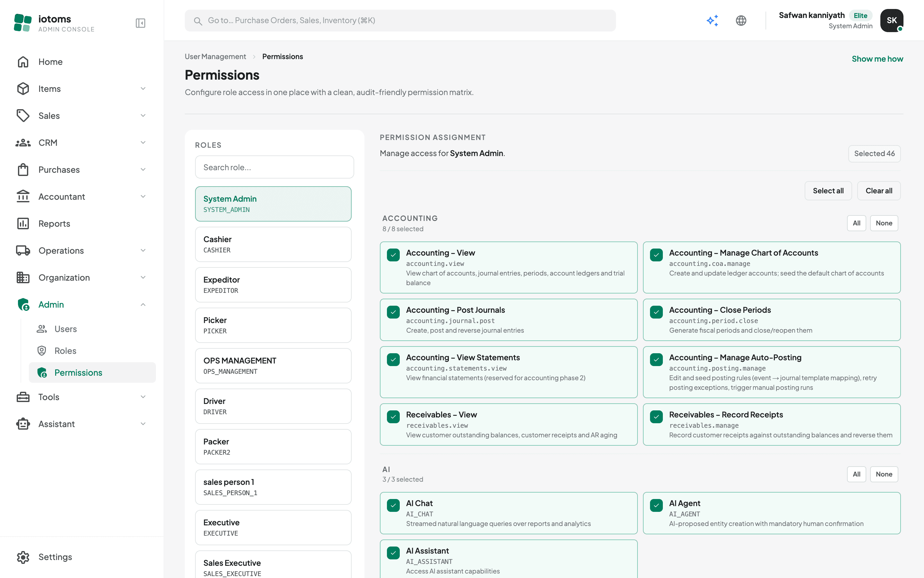Screen dimensions: 924x578
Task: Uncheck Accounting – View Statements checkbox
Action: click(393, 359)
